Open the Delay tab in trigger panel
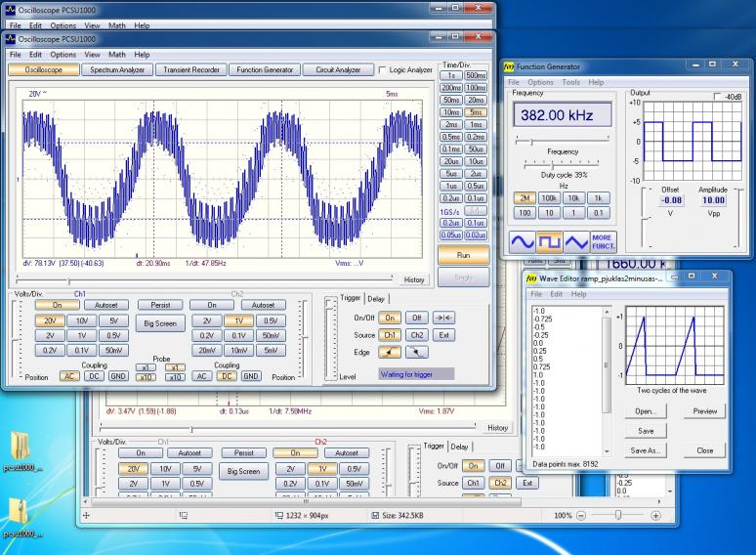756x555 pixels. click(376, 299)
